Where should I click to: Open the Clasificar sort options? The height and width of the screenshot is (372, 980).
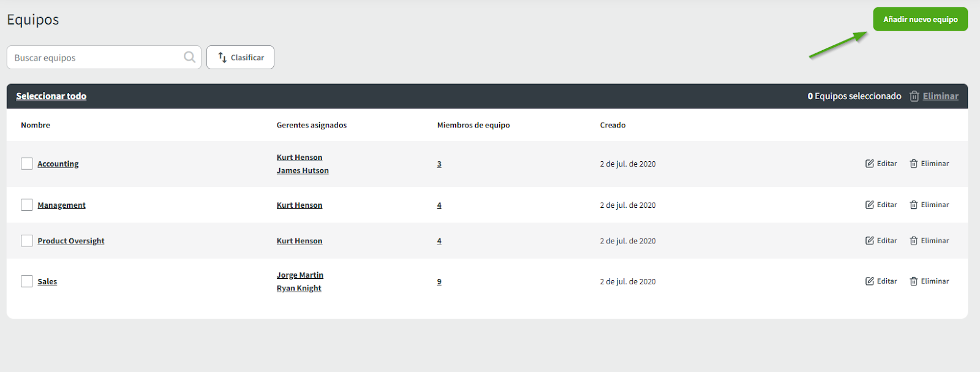[240, 58]
